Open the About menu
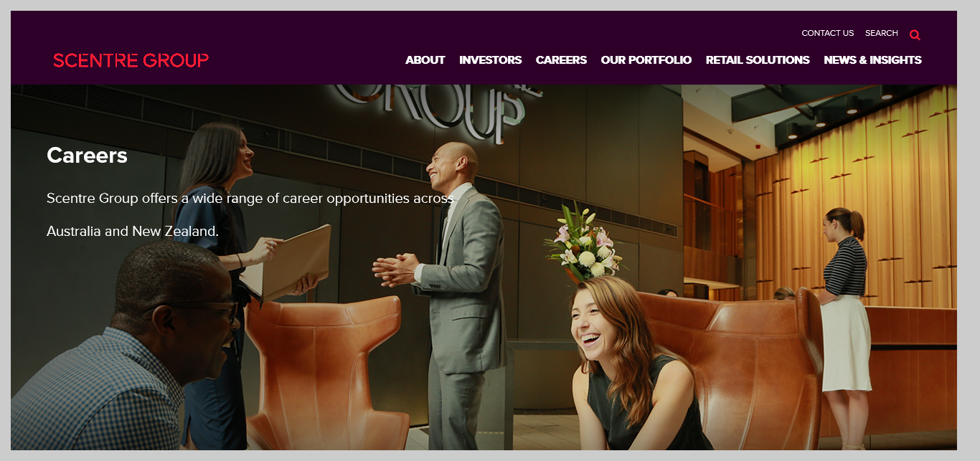Viewport: 980px width, 461px height. point(425,60)
